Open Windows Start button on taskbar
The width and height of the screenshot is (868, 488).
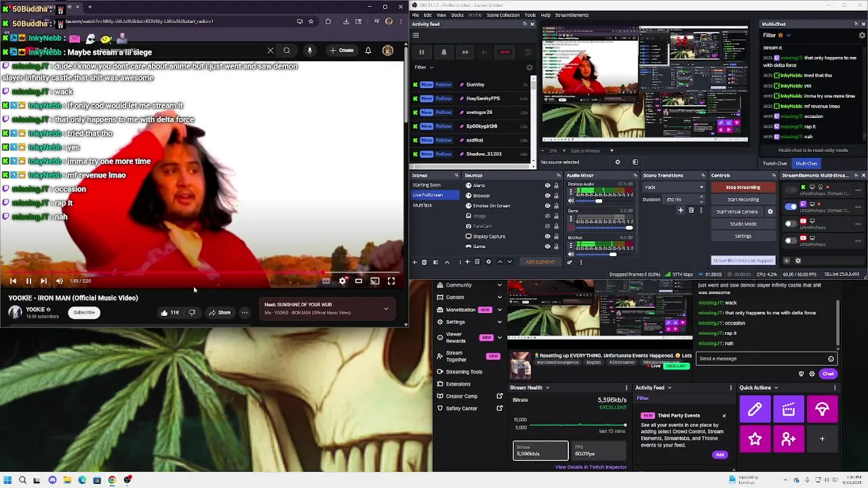pyautogui.click(x=7, y=480)
